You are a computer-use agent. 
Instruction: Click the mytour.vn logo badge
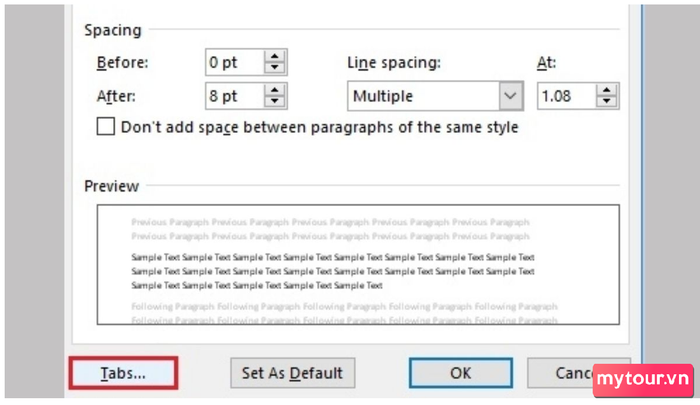click(643, 380)
